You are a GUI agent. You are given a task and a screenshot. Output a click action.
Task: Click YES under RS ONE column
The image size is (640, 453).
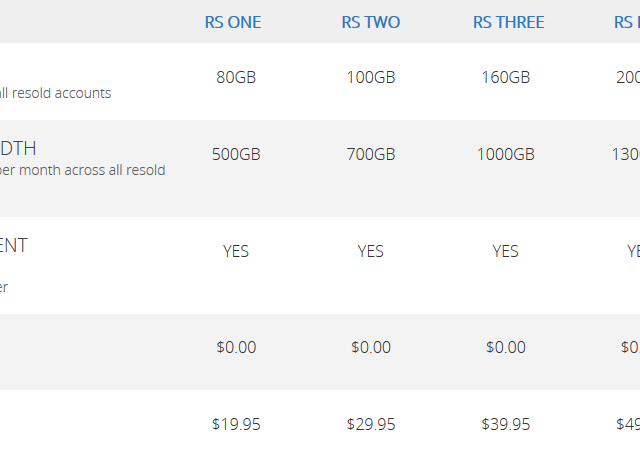tap(236, 251)
